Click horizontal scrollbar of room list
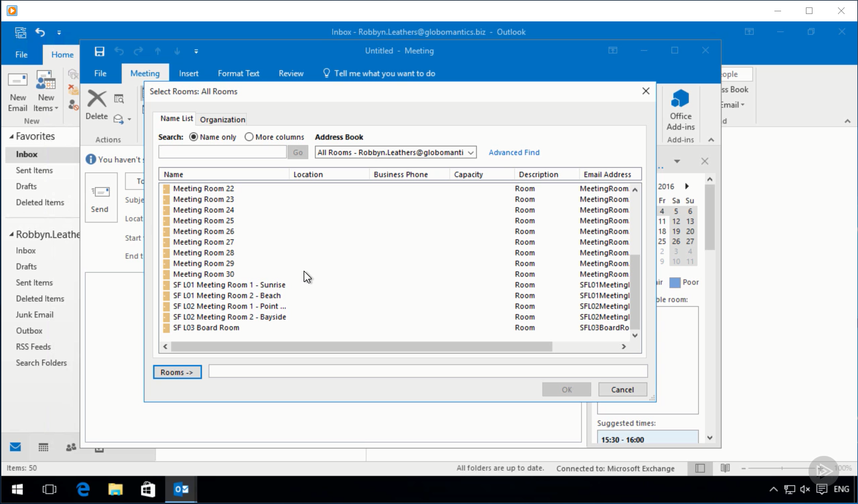Viewport: 858px width, 504px height. (x=361, y=346)
